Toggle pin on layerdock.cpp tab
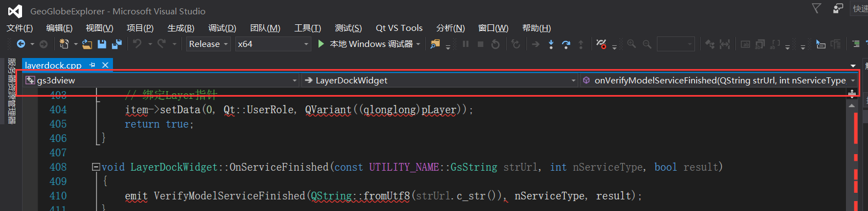868x211 pixels. [92, 65]
